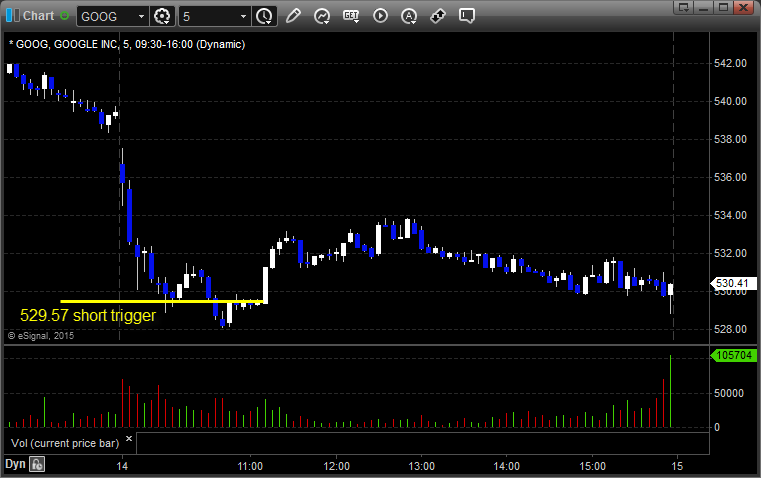Select the 529.57 short trigger annotation

(x=88, y=315)
